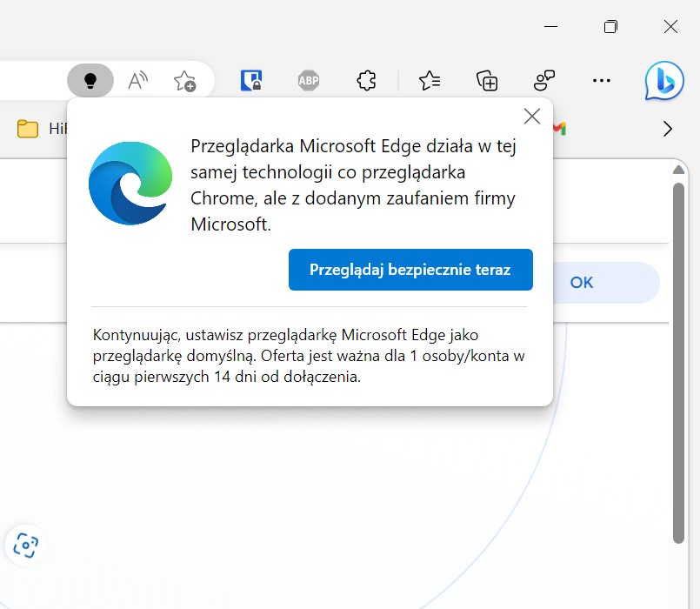Restore down the browser window
The width and height of the screenshot is (700, 609).
click(x=610, y=27)
